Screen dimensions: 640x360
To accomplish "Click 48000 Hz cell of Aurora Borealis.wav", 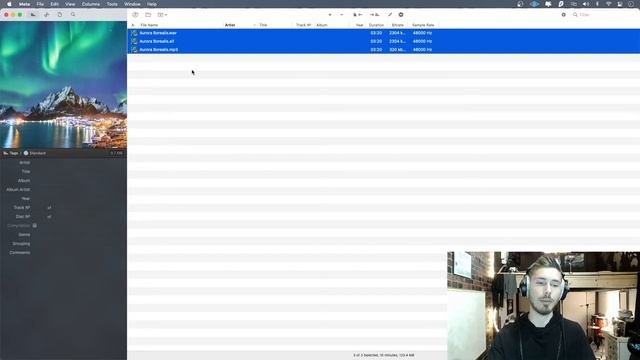I will point(422,33).
